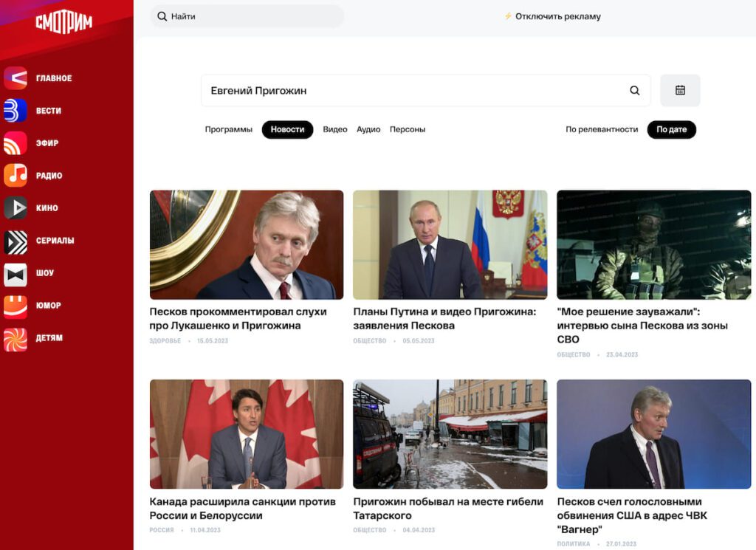Go to the Кино play icon
Screen dimensions: 756x550
16,208
